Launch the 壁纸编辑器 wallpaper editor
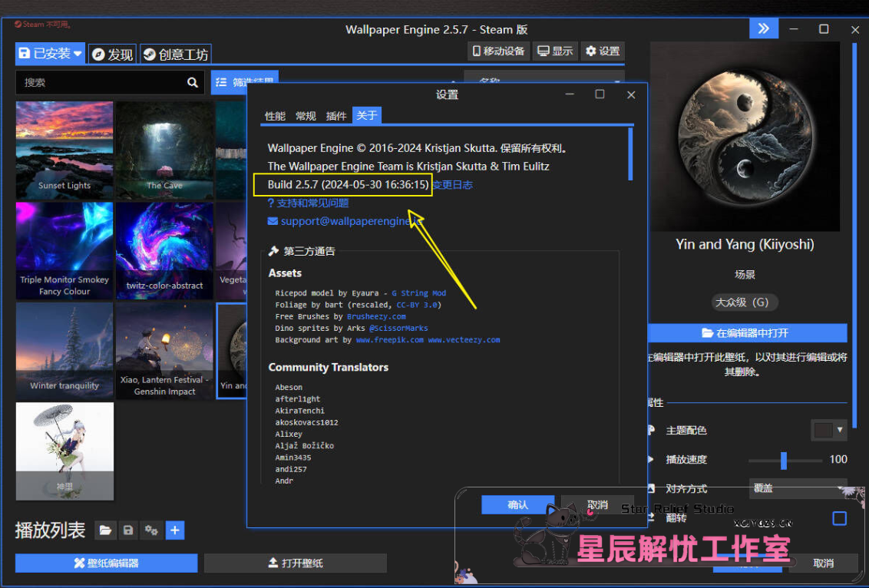Viewport: 869px width, 588px height. 107,563
